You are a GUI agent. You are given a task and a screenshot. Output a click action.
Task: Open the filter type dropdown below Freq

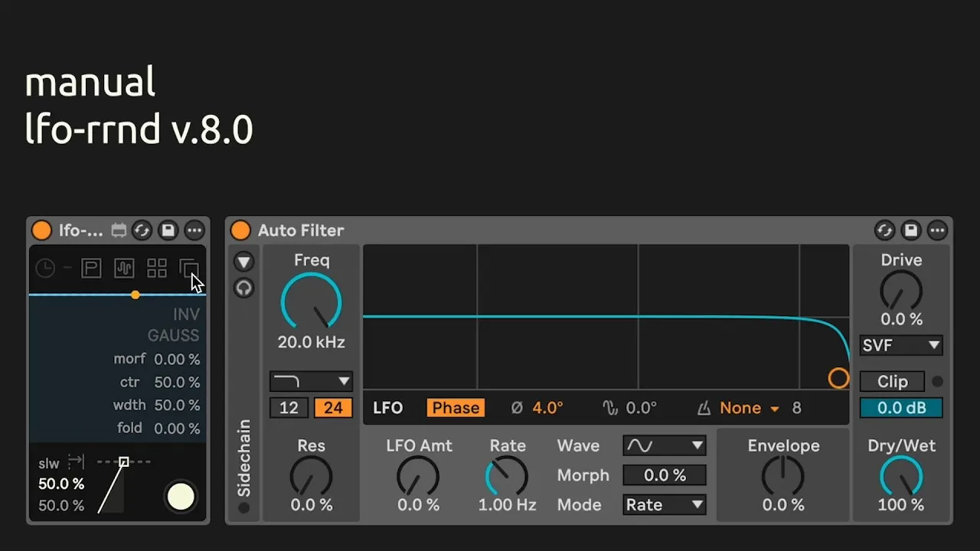[x=311, y=381]
